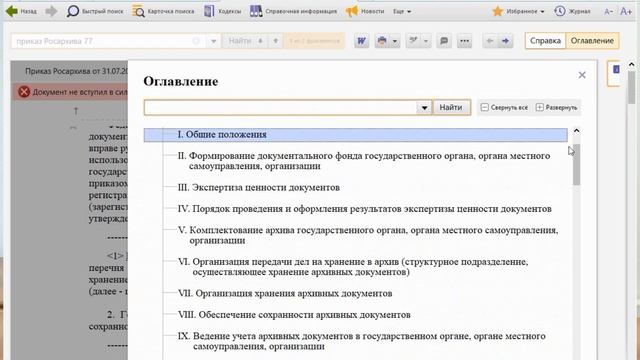This screenshot has height=360, width=640.
Task: Open Избранное favorites menu
Action: (x=518, y=11)
